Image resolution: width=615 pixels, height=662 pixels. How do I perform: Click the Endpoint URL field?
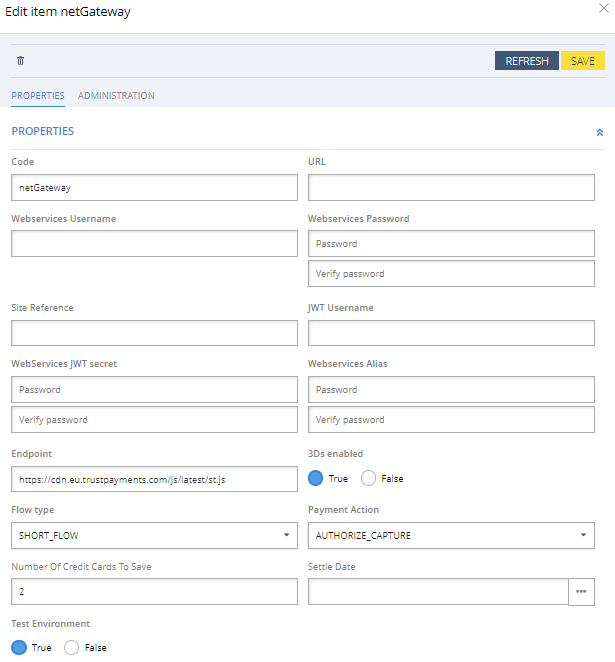(x=154, y=480)
